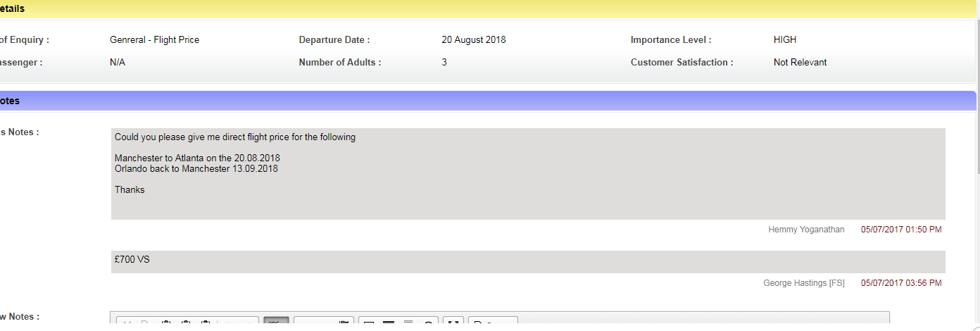Insert horizontal line from editor toolbar
This screenshot has width=980, height=331.
tap(389, 324)
